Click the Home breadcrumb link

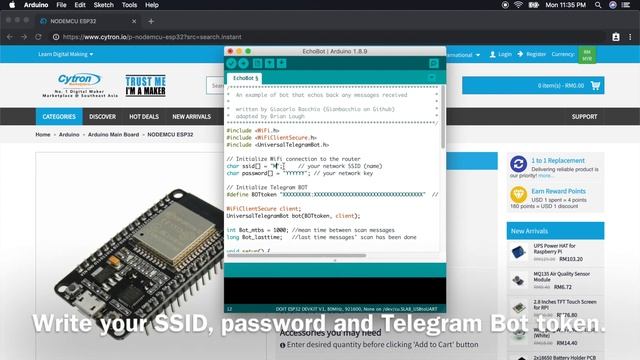tap(42, 134)
